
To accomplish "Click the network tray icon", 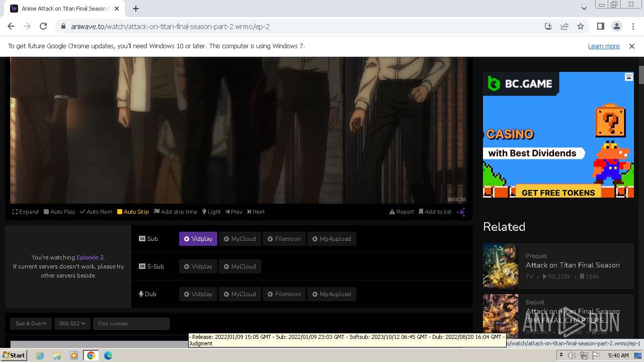I will [584, 355].
